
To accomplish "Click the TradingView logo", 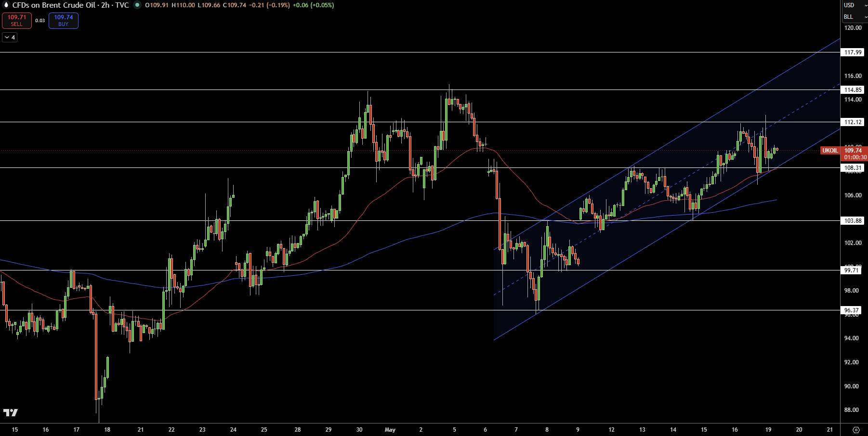I will click(11, 412).
